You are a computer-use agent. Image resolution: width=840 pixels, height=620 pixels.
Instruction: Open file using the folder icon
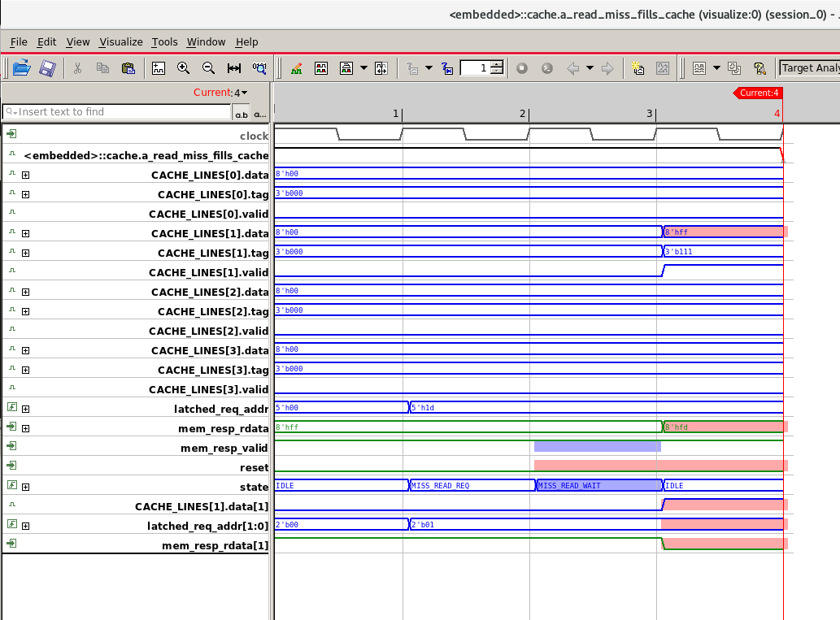[21, 68]
